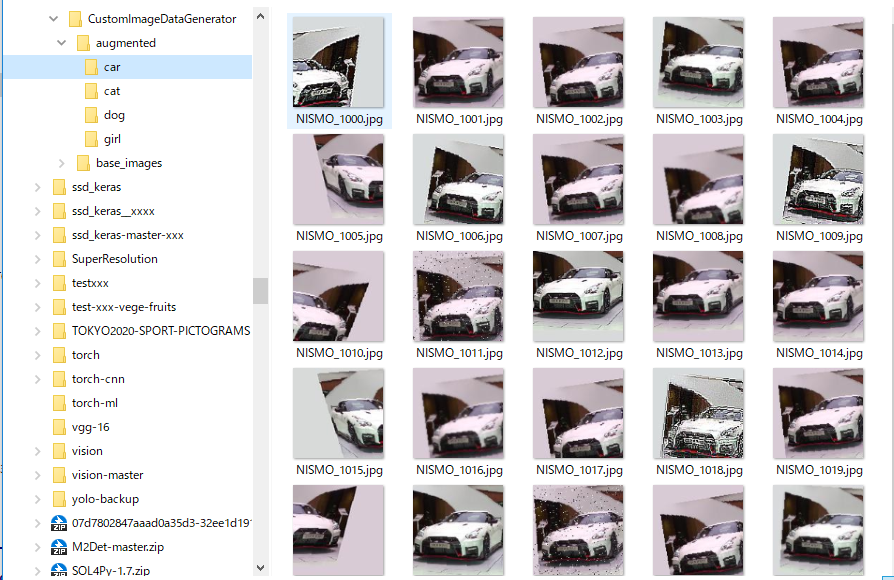Viewport: 894px width, 580px height.
Task: Select the cat folder icon
Action: [x=91, y=91]
